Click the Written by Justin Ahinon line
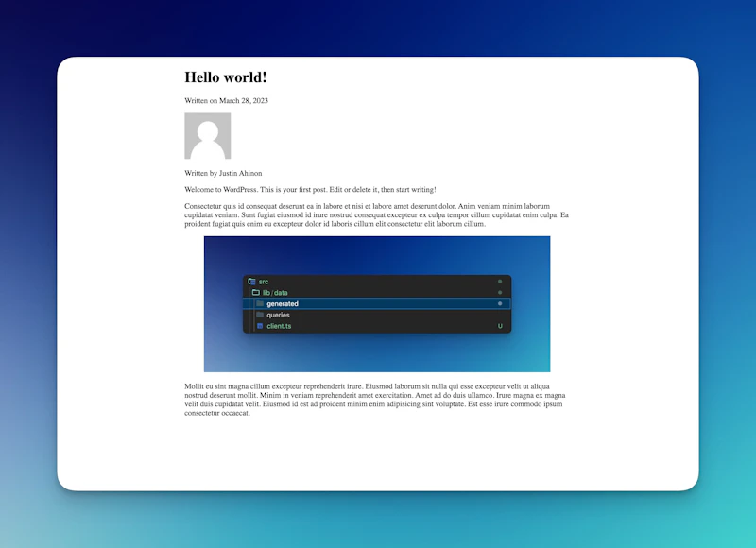 click(x=223, y=173)
